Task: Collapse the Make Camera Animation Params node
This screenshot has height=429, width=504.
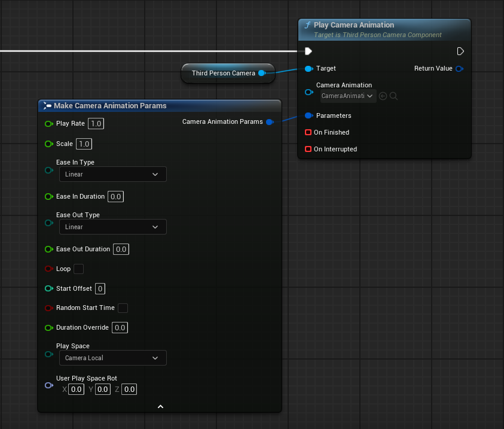Action: click(x=160, y=407)
